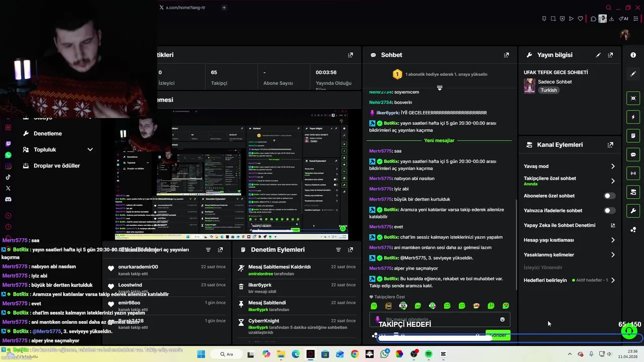Image resolution: width=644 pixels, height=362 pixels.
Task: Open WhatsApp in the browser sidebar
Action: (8, 155)
